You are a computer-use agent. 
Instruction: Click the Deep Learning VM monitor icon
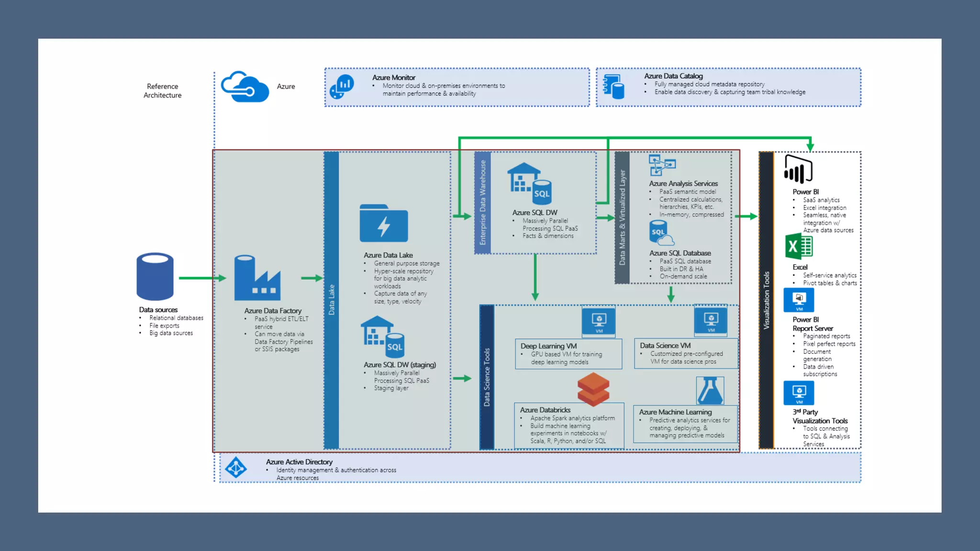point(599,321)
